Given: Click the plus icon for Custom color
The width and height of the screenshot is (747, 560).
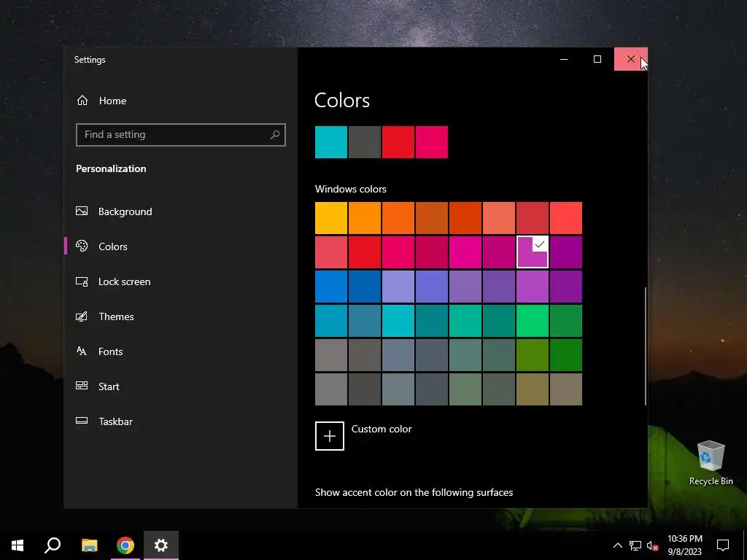Looking at the screenshot, I should [x=330, y=436].
